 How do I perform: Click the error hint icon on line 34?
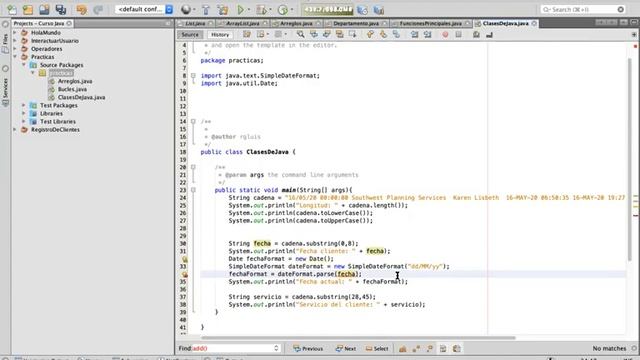pyautogui.click(x=184, y=274)
